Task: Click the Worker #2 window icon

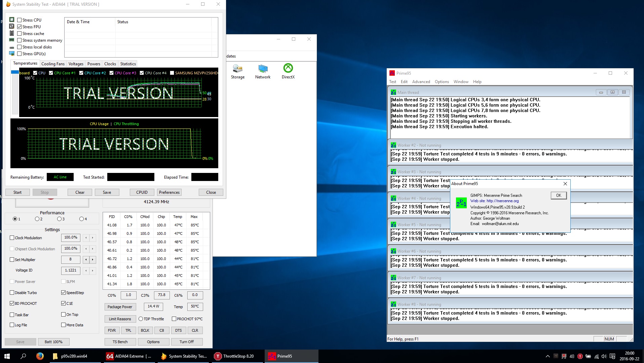Action: click(x=393, y=145)
